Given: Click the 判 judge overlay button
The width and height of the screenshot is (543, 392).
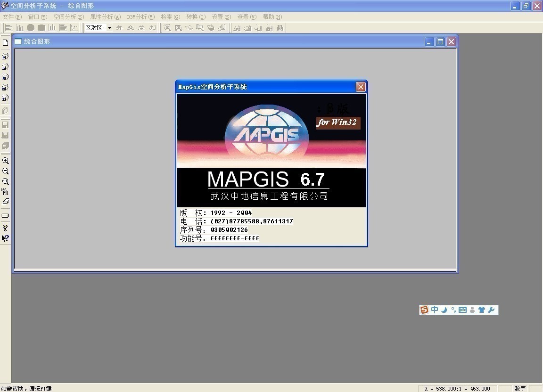Looking at the screenshot, I should point(152,28).
